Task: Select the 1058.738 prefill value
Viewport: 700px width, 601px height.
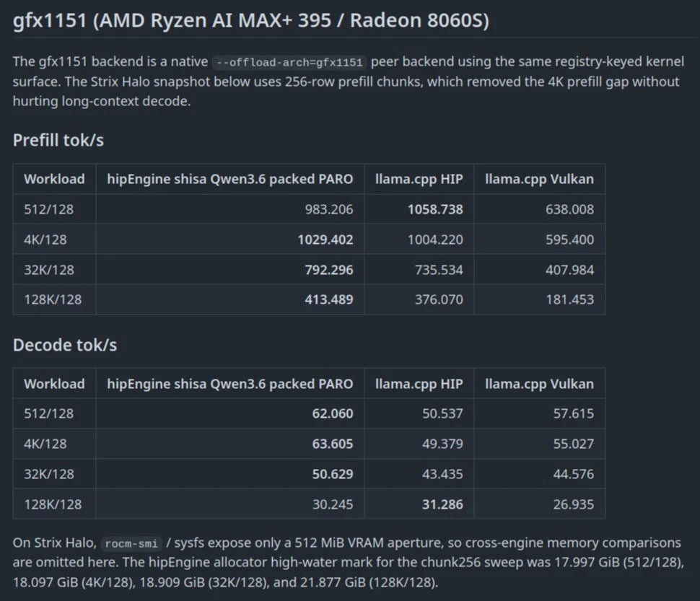Action: point(435,209)
